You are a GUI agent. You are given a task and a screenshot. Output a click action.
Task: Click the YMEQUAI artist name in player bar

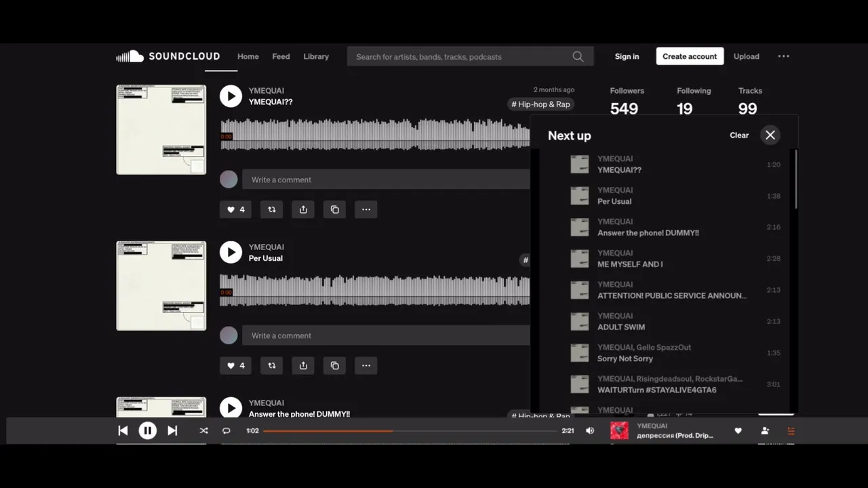652,426
